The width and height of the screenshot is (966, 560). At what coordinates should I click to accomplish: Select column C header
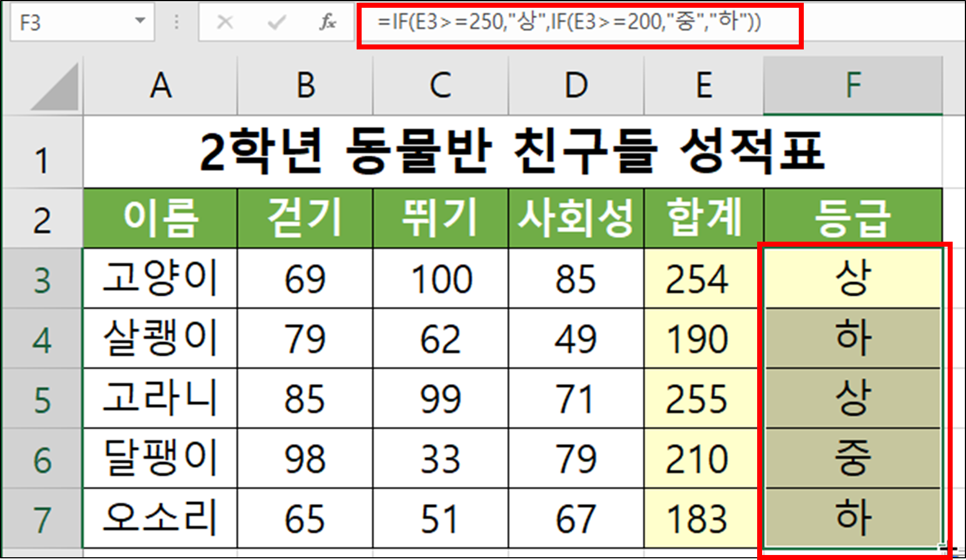click(441, 86)
